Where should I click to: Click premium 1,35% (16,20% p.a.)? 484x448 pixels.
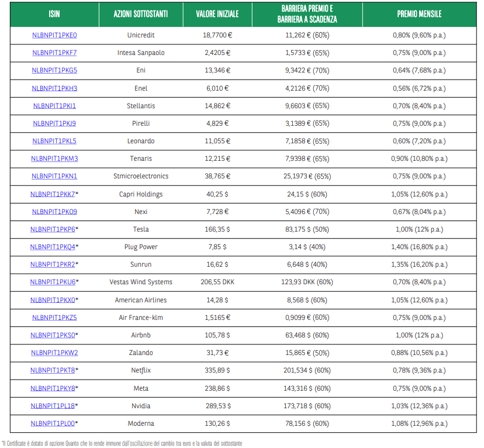[x=419, y=264]
